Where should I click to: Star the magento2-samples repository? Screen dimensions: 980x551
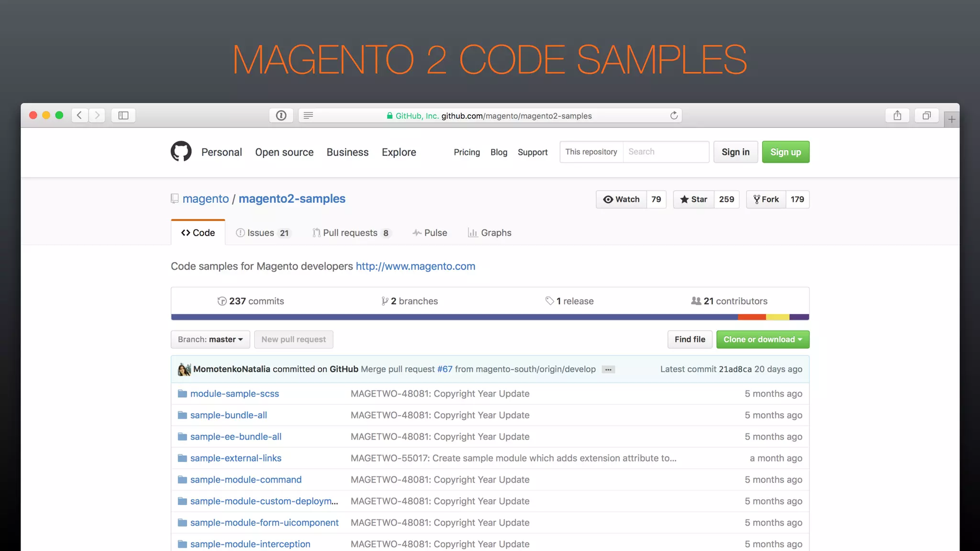coord(694,199)
